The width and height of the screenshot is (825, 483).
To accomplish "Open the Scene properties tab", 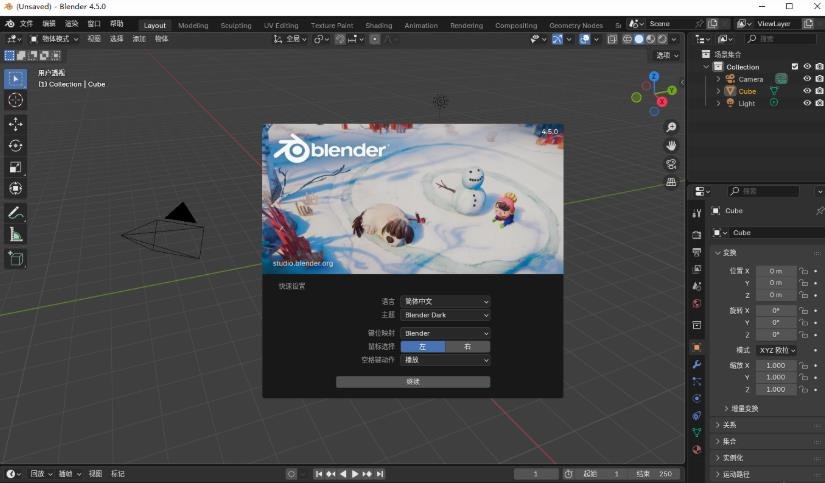I will 697,286.
